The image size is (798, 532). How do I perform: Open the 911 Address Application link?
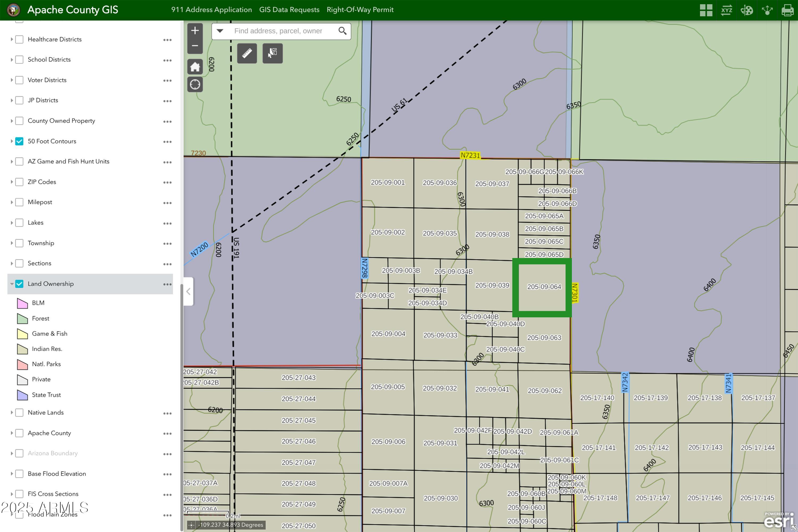point(211,10)
